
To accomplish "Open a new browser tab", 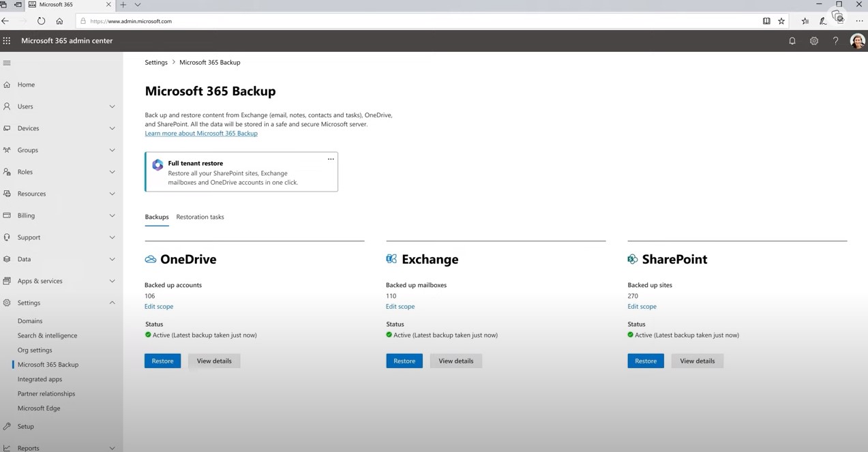I will coord(123,5).
